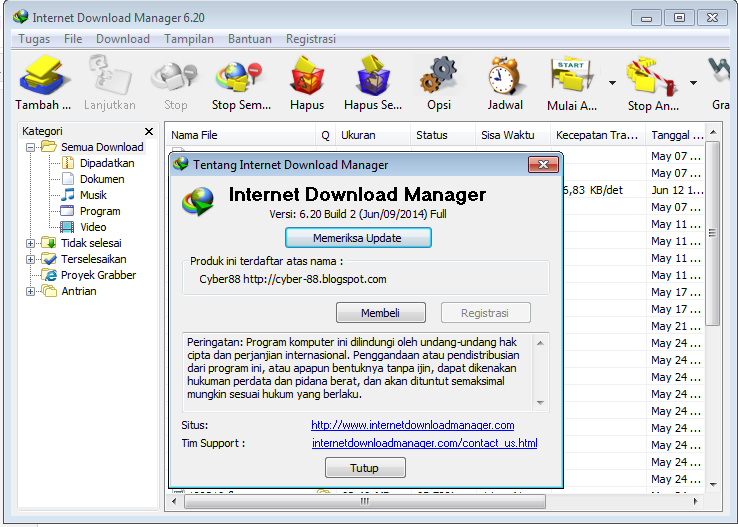Select the Video category icon

click(67, 227)
